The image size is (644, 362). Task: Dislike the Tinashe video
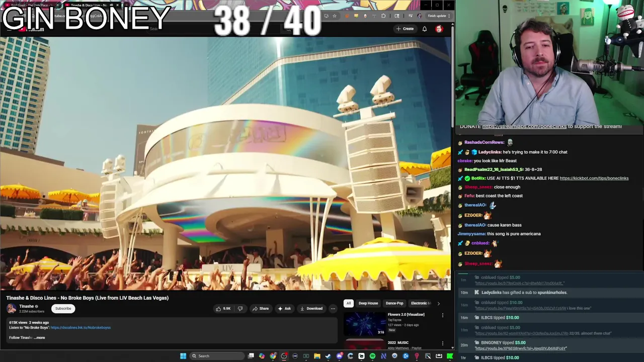(x=240, y=309)
